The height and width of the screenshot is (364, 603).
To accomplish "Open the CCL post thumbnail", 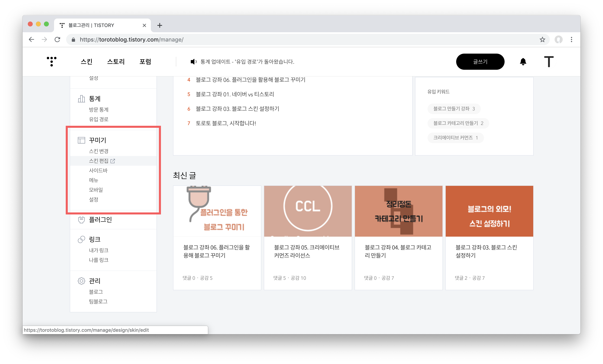I will click(308, 211).
